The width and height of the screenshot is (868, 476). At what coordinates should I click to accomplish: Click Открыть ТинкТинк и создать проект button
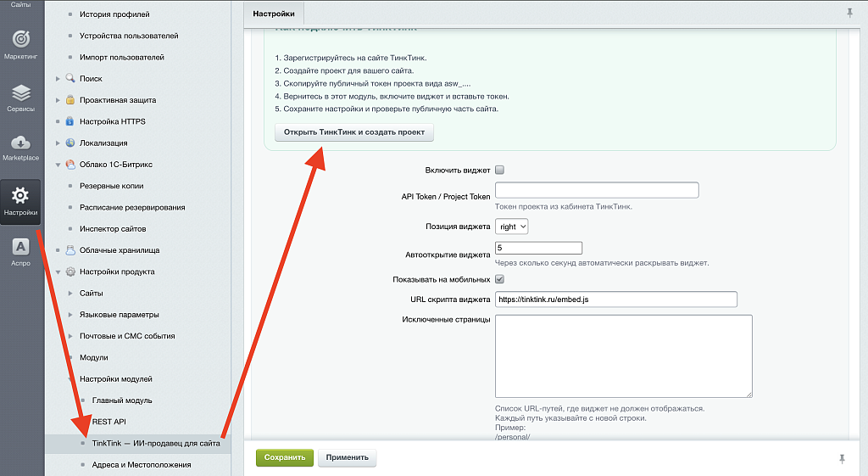click(354, 132)
